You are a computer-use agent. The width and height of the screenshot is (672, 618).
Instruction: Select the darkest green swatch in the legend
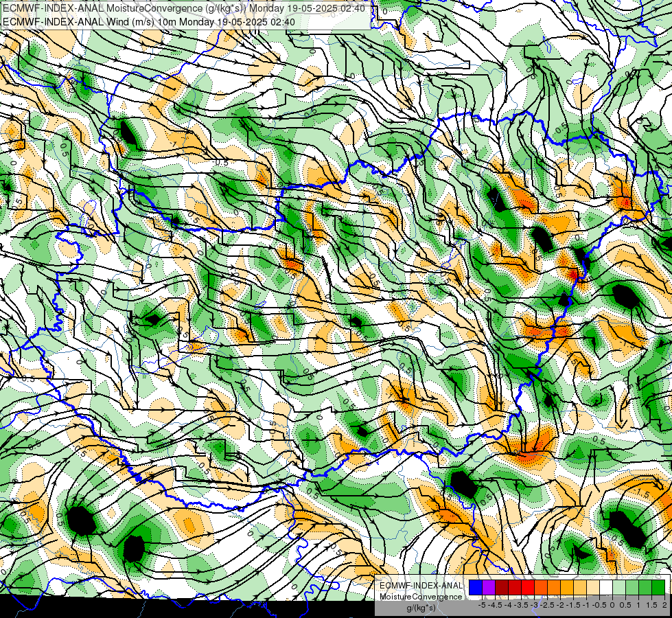(x=658, y=588)
